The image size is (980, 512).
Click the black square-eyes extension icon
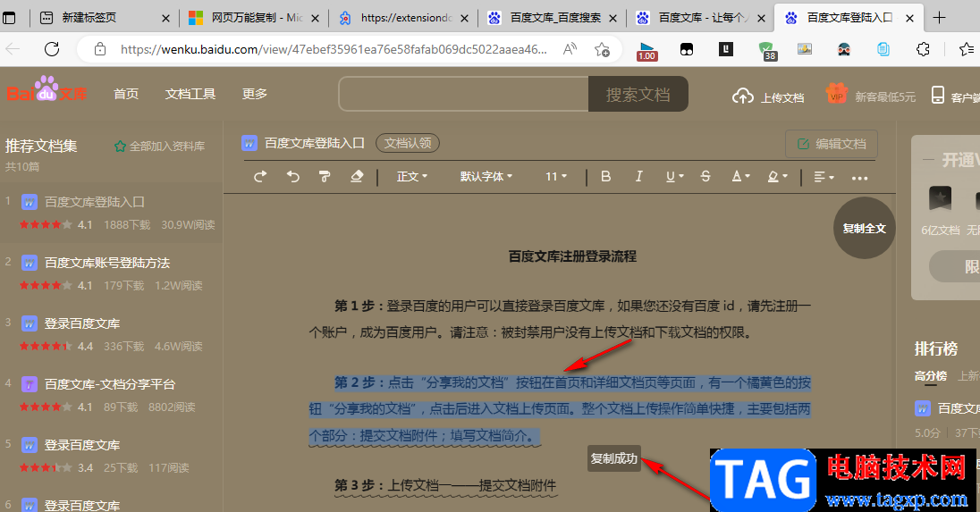686,49
